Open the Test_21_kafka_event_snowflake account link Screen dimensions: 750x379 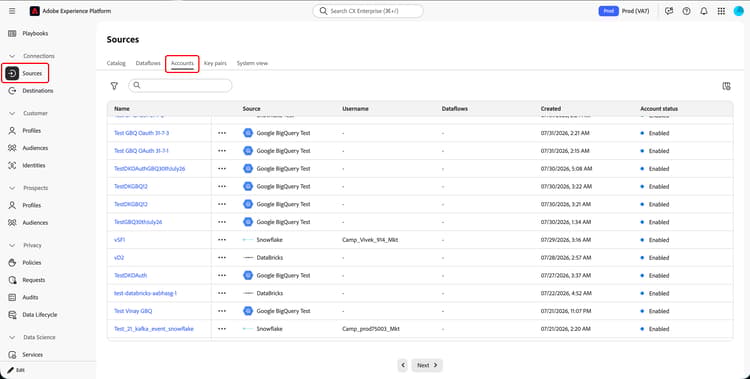(x=154, y=329)
